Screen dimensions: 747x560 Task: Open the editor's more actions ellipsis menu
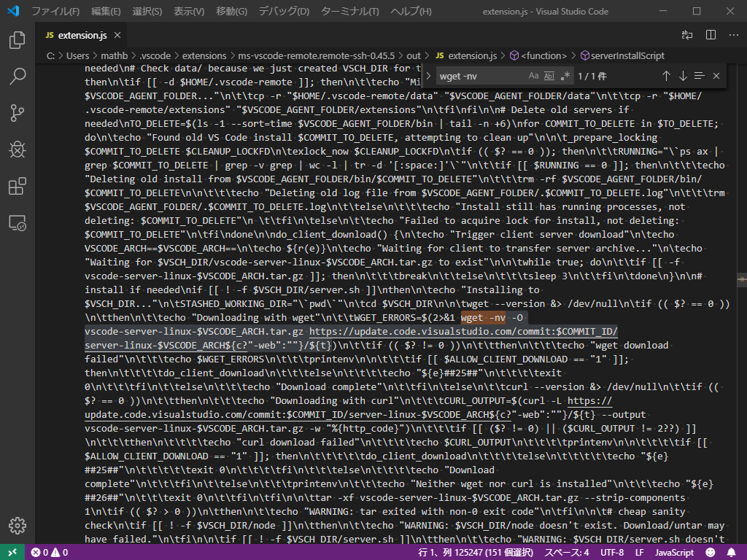coord(734,35)
